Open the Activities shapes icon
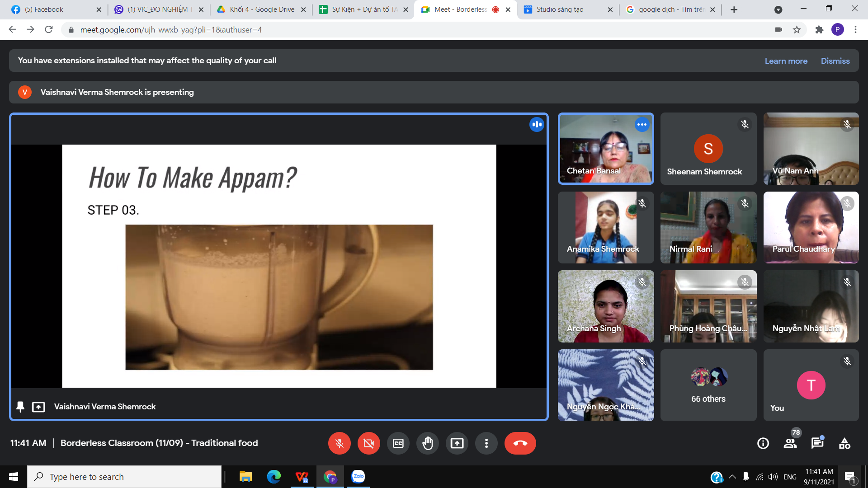Screen dimensions: 868x488 coord(844,443)
